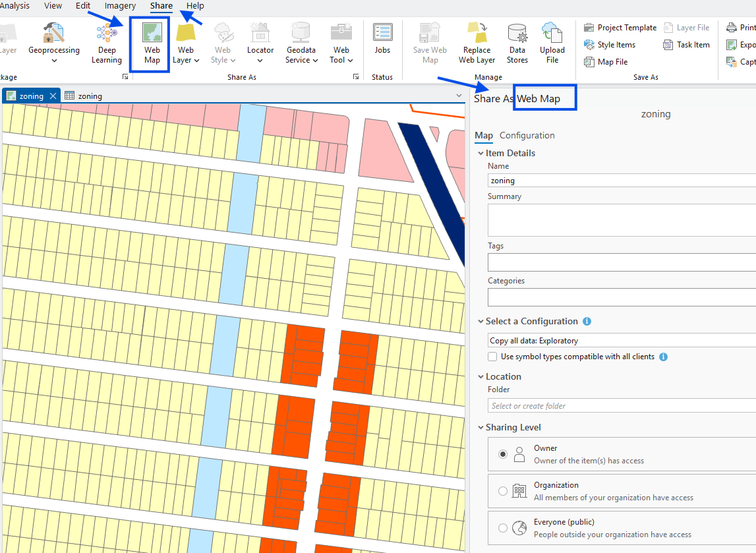Expand the Geoprocessing dropdown
The image size is (756, 553).
pyautogui.click(x=54, y=61)
